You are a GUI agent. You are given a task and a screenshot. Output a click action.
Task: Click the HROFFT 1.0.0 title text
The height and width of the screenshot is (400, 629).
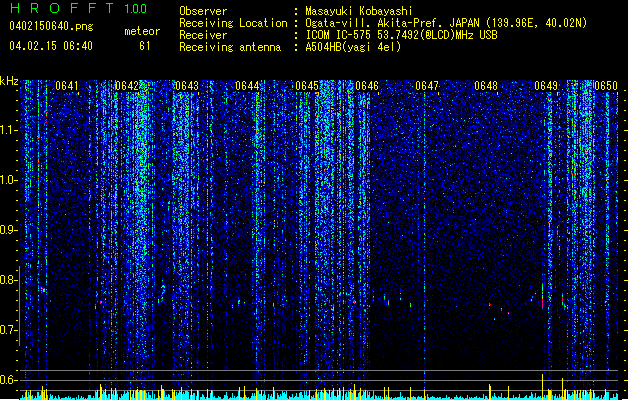[x=78, y=8]
